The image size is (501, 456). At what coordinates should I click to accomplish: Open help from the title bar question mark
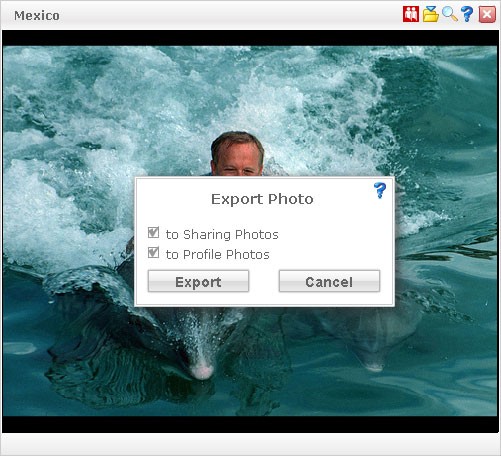pyautogui.click(x=467, y=14)
